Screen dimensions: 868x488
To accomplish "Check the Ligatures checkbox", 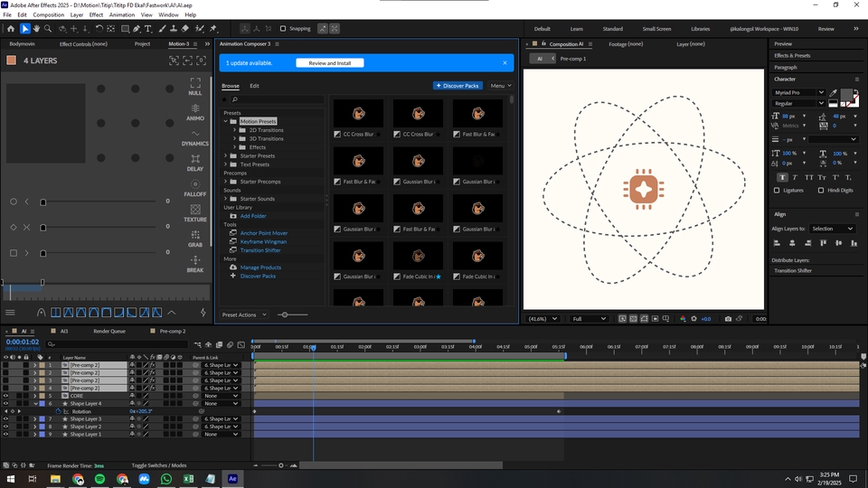I will [x=778, y=190].
